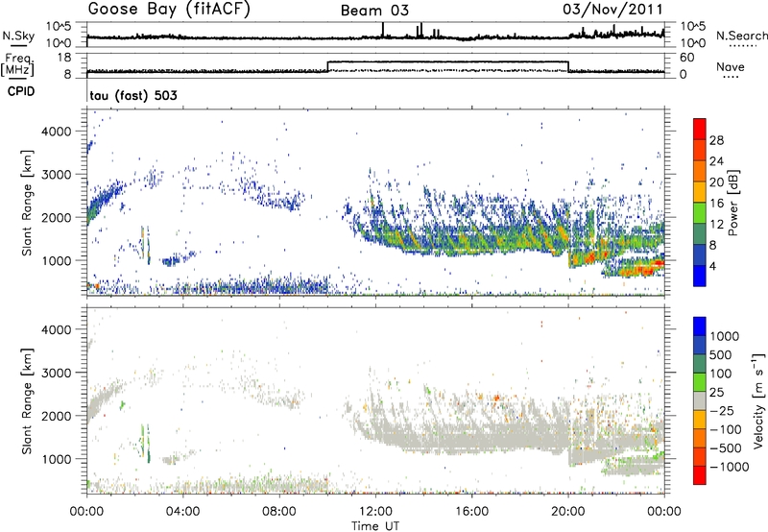
Task: Click the 04:00 time tick label
Action: (x=182, y=512)
